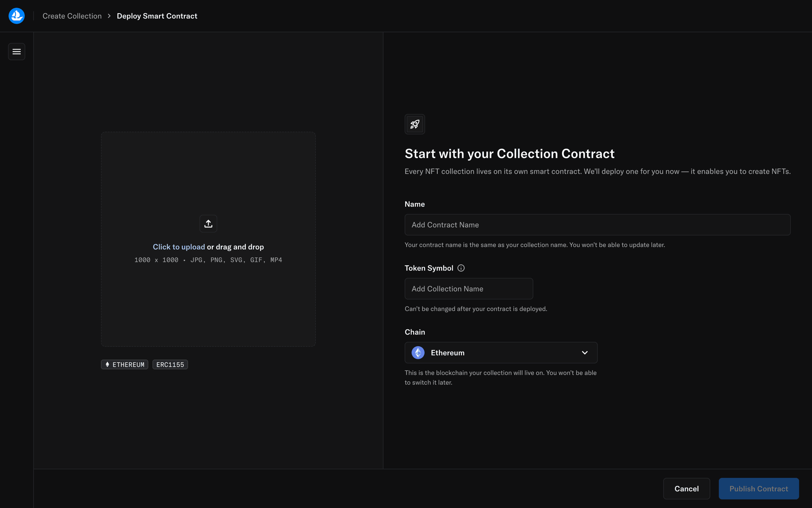Click the 'Click to upload' link
The width and height of the screenshot is (812, 508).
178,247
